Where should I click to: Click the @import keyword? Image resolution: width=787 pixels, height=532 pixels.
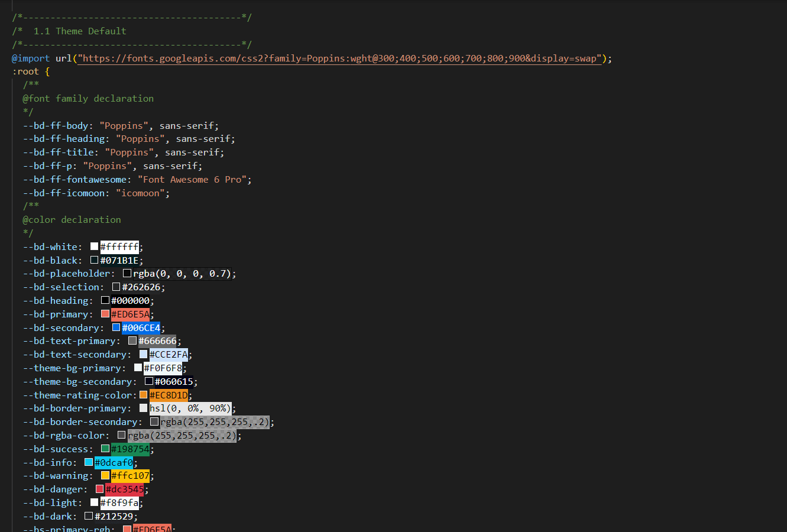31,58
